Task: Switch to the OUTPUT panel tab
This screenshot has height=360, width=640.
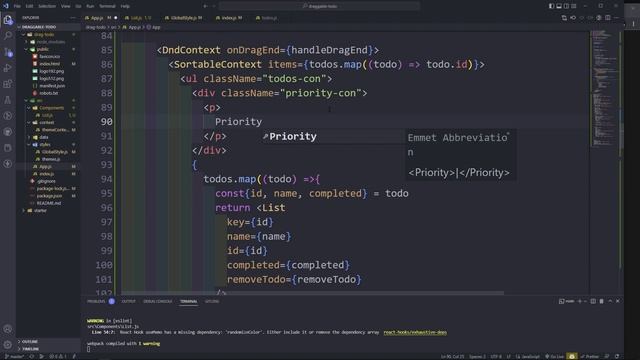Action: coord(128,301)
